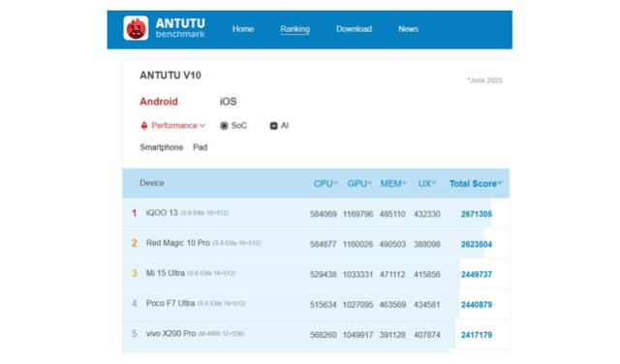Choose the Pad filter

(x=201, y=147)
